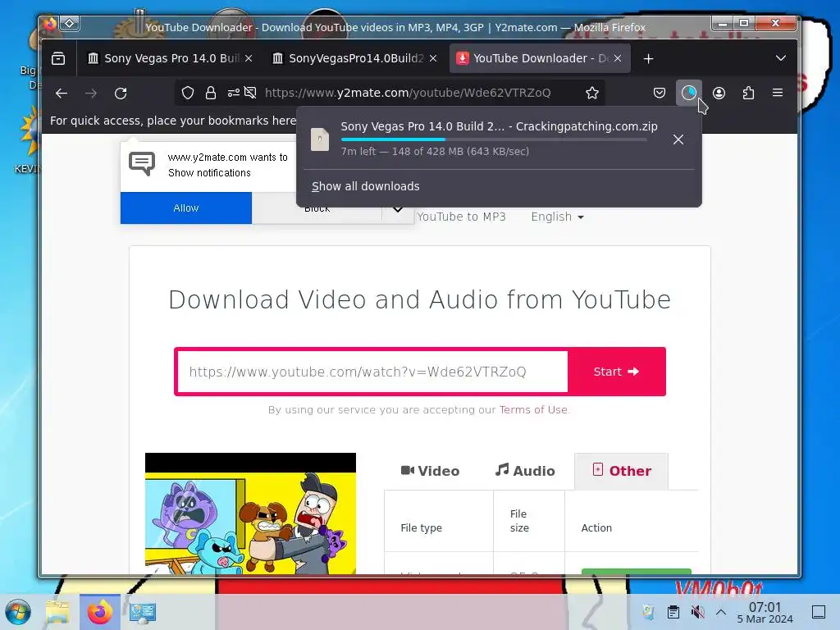The width and height of the screenshot is (840, 630).
Task: Switch to the Video format tab
Action: pos(430,471)
